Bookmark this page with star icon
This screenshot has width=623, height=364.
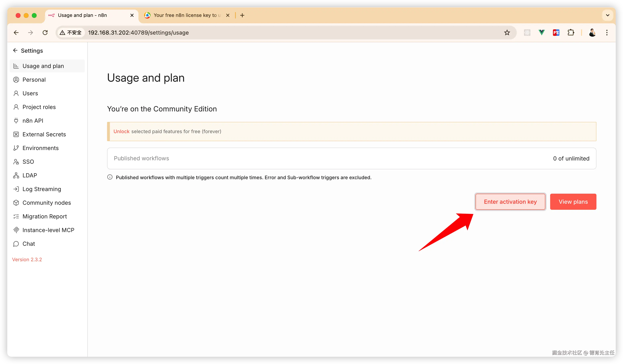pos(507,32)
